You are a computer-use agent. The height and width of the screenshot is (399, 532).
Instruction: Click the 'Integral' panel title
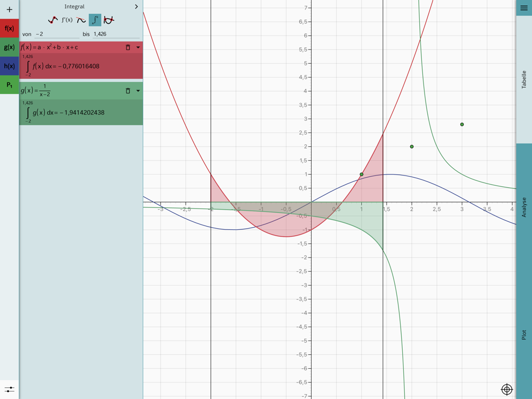click(x=74, y=6)
